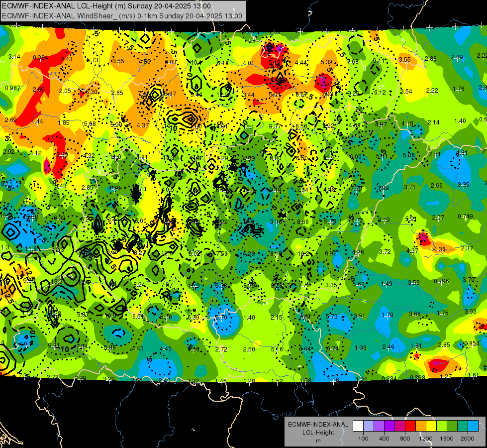Click legend label 'ECMWF-INDEX-ANAL'
Viewport: 487px width, 448px height.
[318, 425]
